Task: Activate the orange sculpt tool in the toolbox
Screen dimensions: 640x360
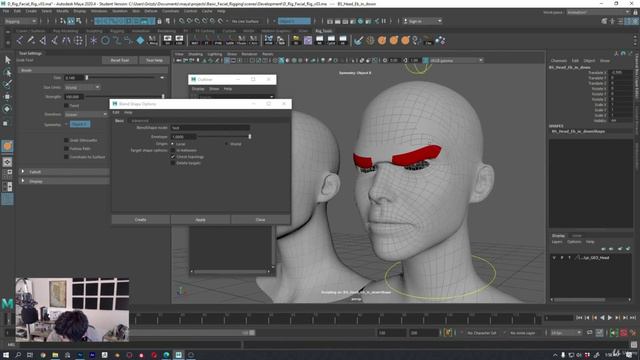Action: click(x=7, y=146)
